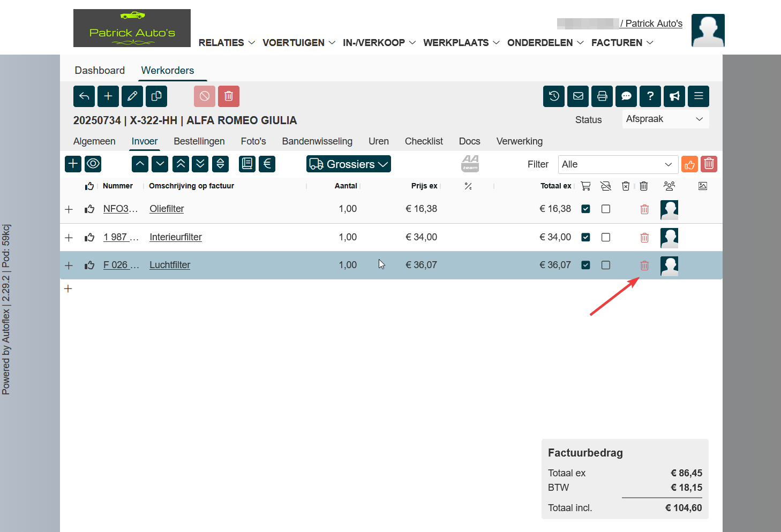The width and height of the screenshot is (781, 532).
Task: Open the Interieurfilter link
Action: click(x=176, y=237)
